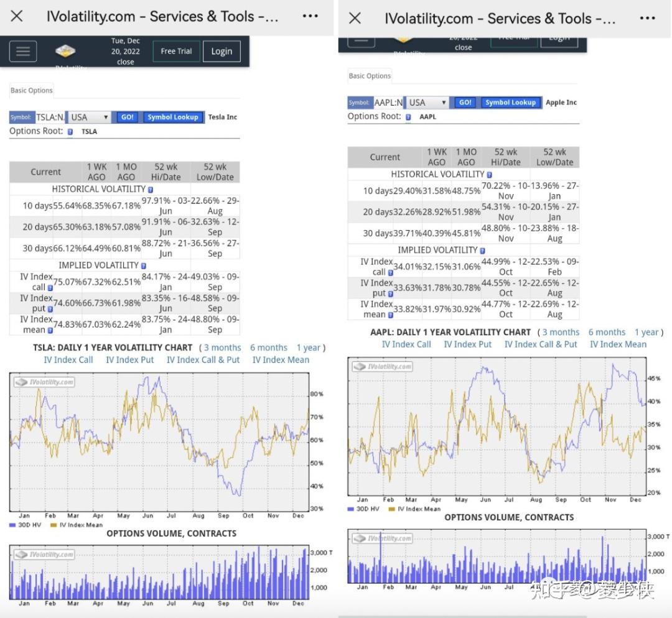This screenshot has width=672, height=618.
Task: Close the right IVolatility browser tab
Action: coord(355,18)
